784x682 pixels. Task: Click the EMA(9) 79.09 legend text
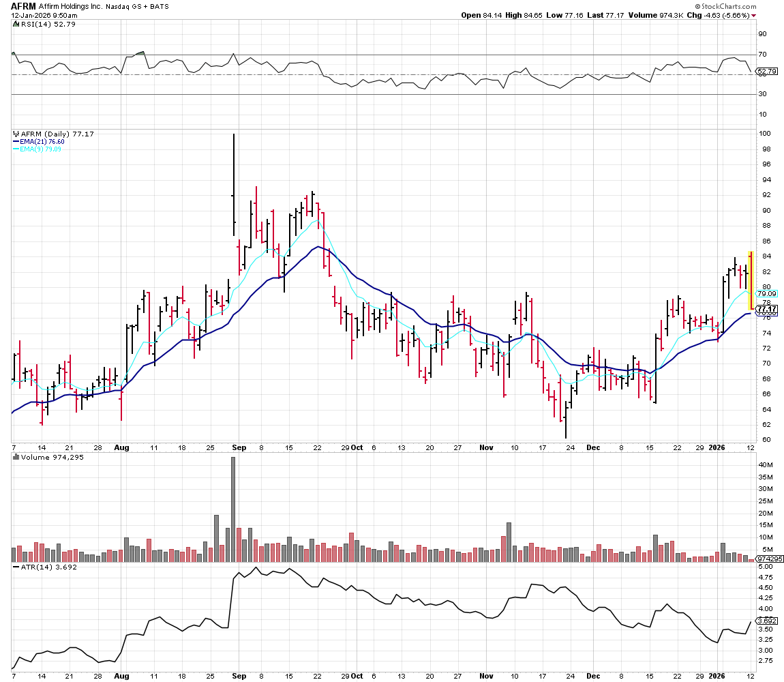(x=40, y=149)
